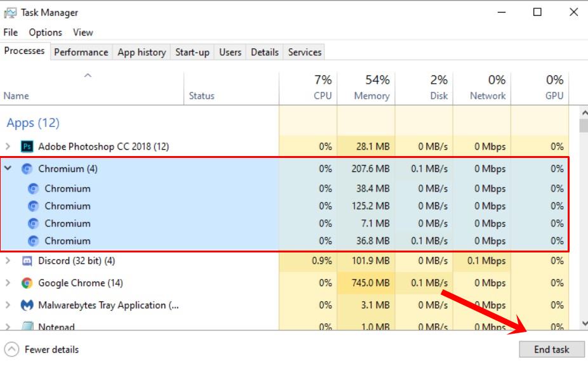Sort by the GPU column header

540,88
